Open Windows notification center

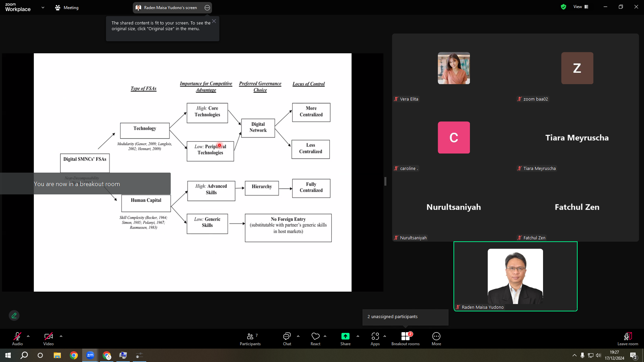[x=634, y=355]
